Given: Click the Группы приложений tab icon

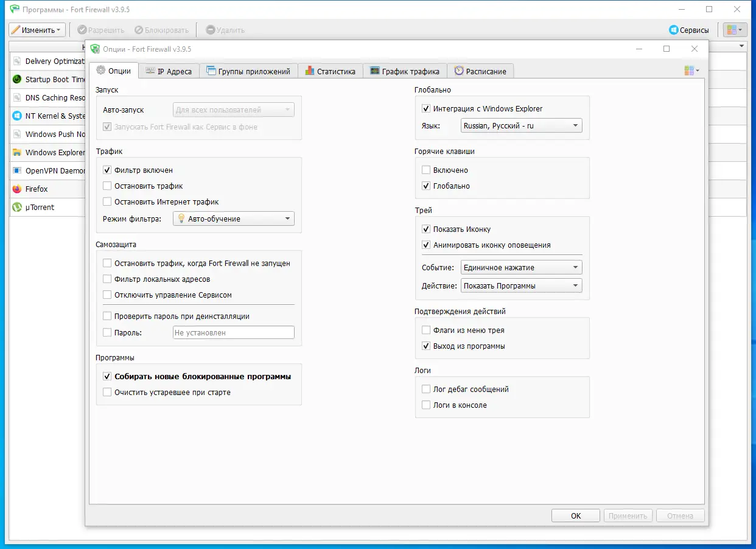Looking at the screenshot, I should click(x=211, y=71).
